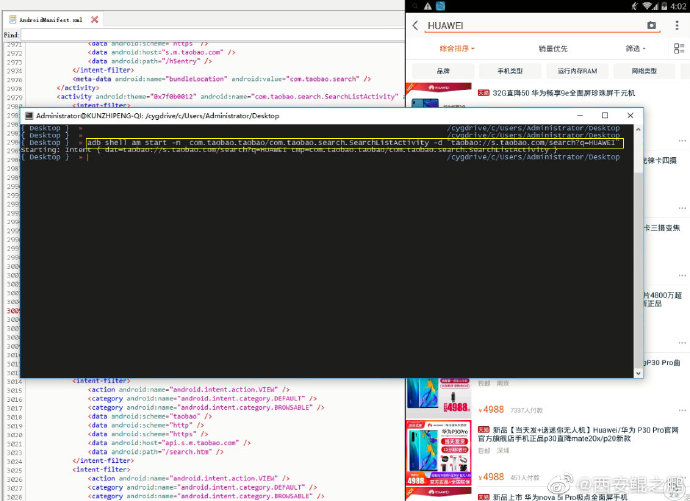Click line 3018 android:scheme="taobao"
The width and height of the screenshot is (690, 501).
[x=150, y=416]
